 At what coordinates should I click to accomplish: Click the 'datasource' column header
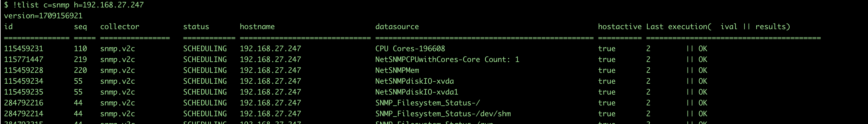pyautogui.click(x=397, y=27)
